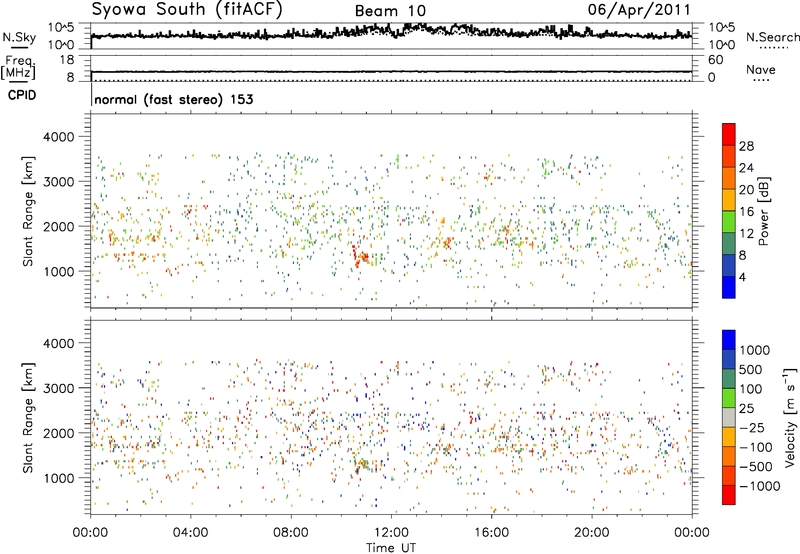800x554 pixels.
Task: Click time axis label '04:00'
Action: coord(190,533)
